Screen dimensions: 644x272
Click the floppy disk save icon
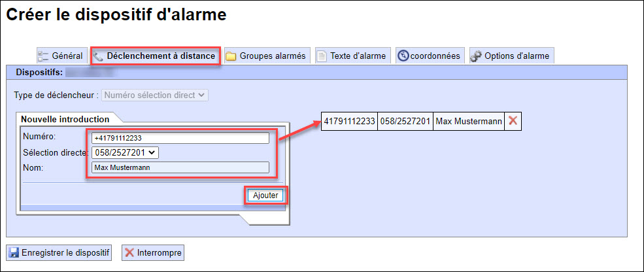point(14,252)
